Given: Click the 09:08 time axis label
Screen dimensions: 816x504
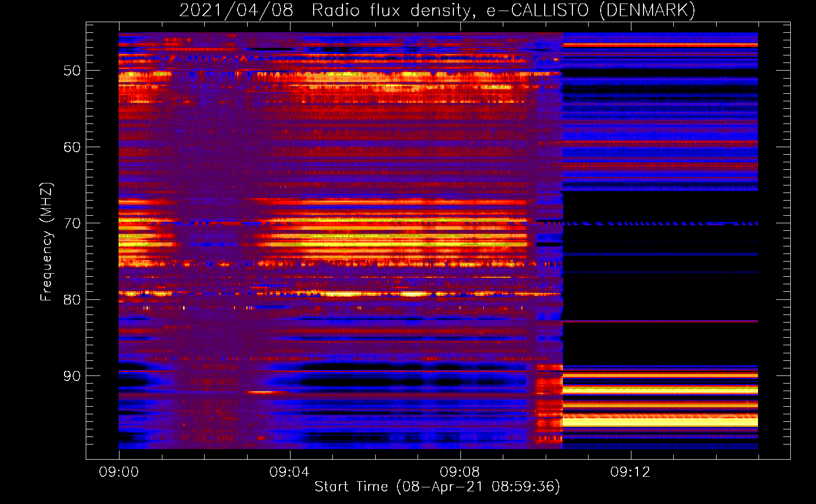Looking at the screenshot, I should (460, 472).
